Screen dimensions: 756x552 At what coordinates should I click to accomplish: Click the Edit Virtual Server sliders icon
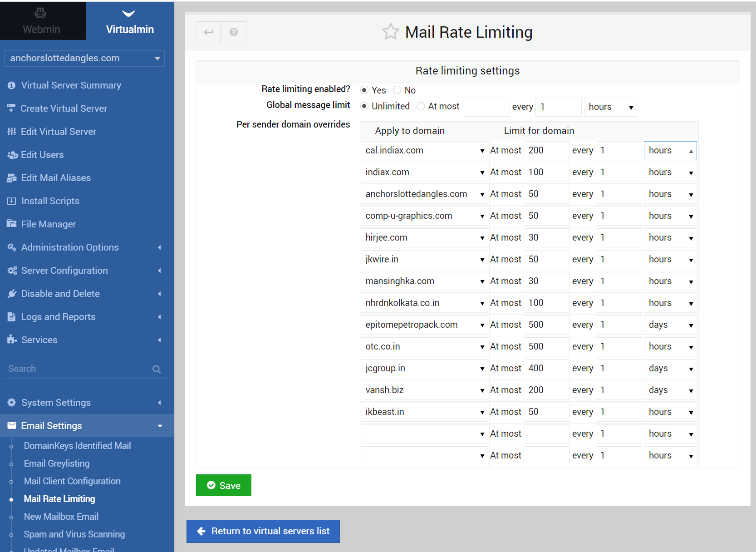pos(12,132)
